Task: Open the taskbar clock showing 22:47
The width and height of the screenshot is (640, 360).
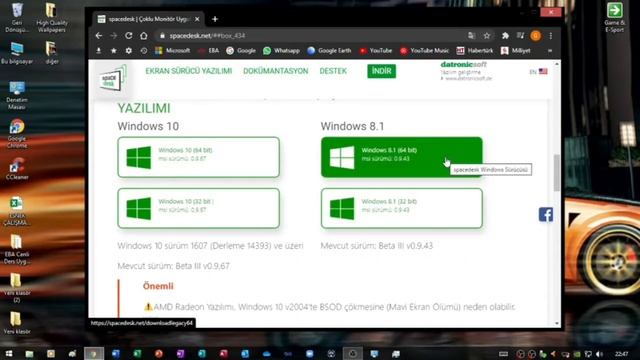Action: (621, 354)
